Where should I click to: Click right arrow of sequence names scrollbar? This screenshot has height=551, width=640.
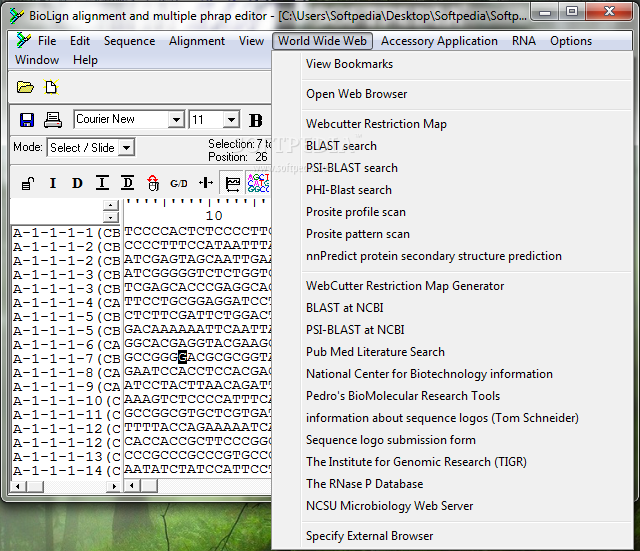click(114, 486)
